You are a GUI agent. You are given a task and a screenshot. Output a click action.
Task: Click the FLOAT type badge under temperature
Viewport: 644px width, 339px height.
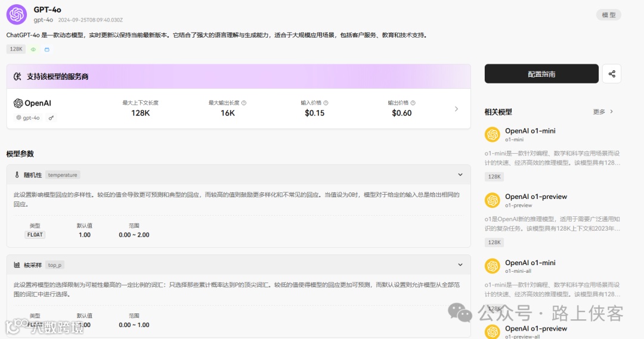[x=35, y=235]
